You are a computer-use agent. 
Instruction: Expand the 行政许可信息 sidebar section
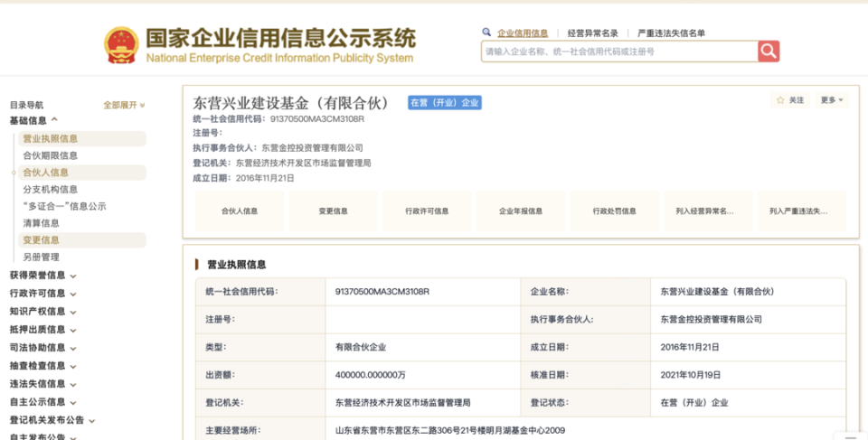click(42, 294)
